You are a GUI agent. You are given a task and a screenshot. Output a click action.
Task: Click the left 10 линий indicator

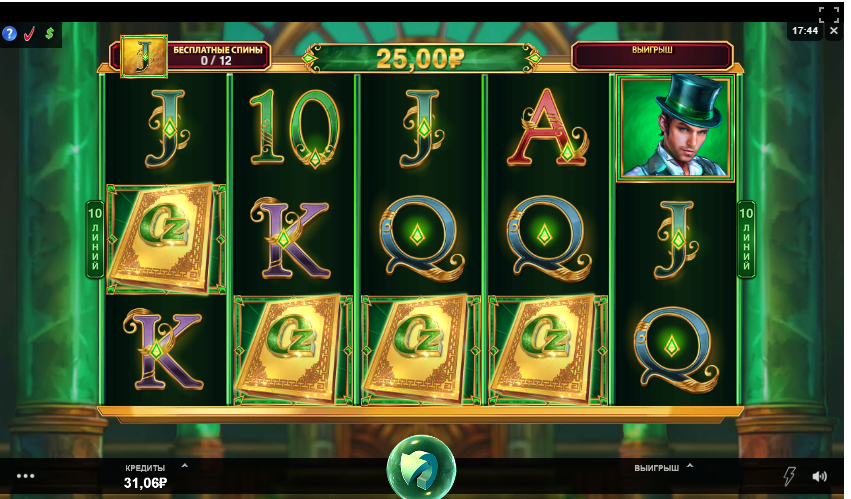point(95,239)
